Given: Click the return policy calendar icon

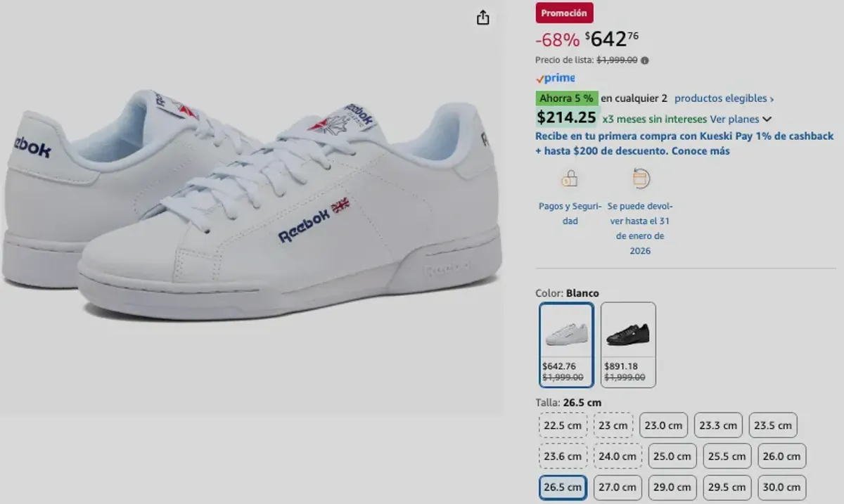Looking at the screenshot, I should pyautogui.click(x=641, y=179).
